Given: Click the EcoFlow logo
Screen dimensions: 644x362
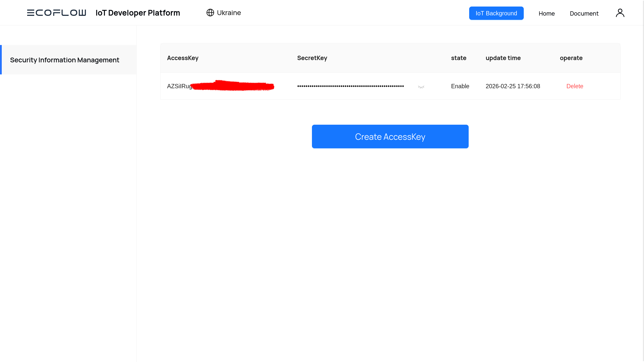Looking at the screenshot, I should (x=56, y=13).
